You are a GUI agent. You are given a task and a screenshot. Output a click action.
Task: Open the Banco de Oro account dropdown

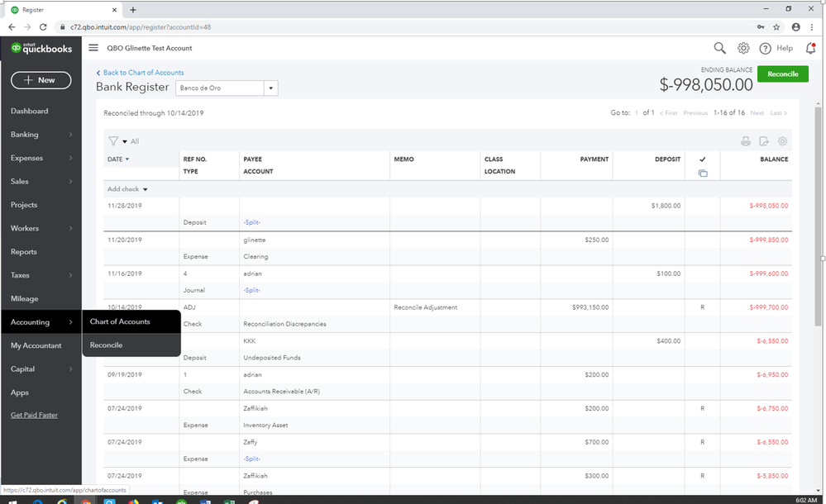coord(271,88)
